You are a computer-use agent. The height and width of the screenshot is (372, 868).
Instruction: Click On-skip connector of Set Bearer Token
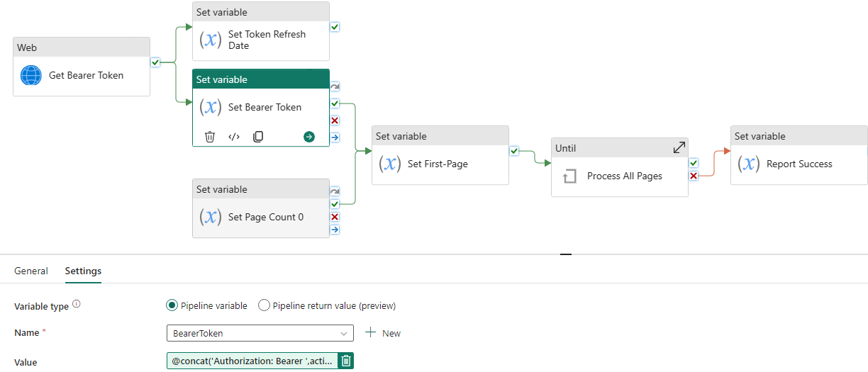(335, 86)
